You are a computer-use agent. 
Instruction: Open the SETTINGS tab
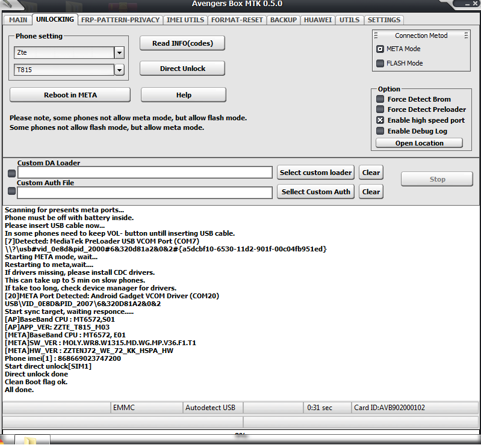pyautogui.click(x=384, y=20)
